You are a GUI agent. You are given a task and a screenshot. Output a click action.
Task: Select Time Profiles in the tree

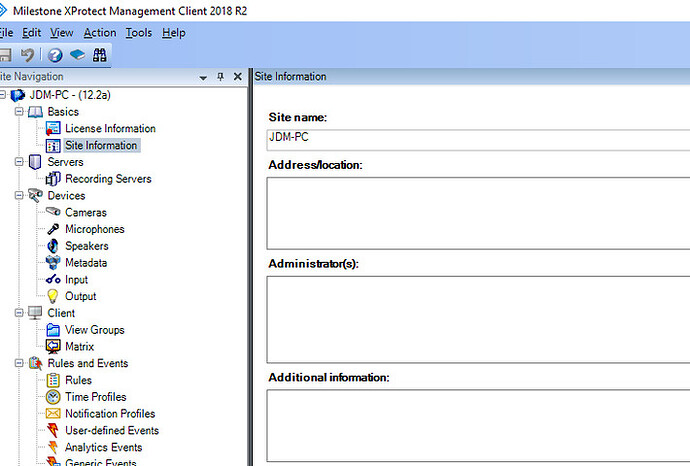coord(95,397)
